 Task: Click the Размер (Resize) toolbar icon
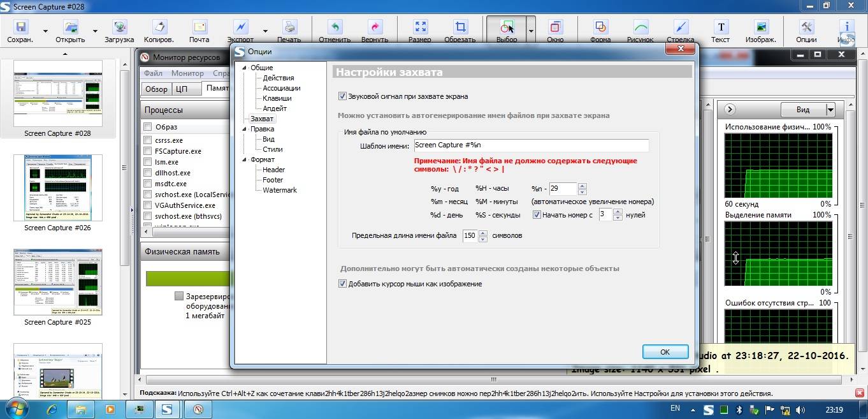419,27
